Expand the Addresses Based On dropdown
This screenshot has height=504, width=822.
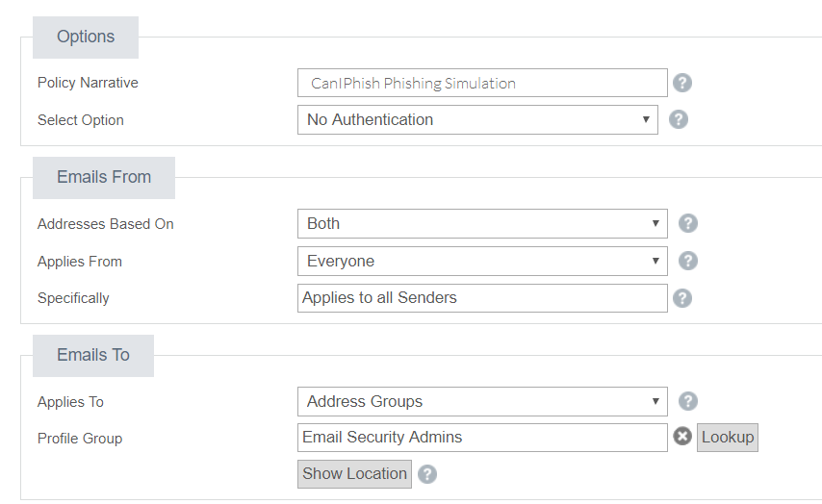(x=481, y=223)
